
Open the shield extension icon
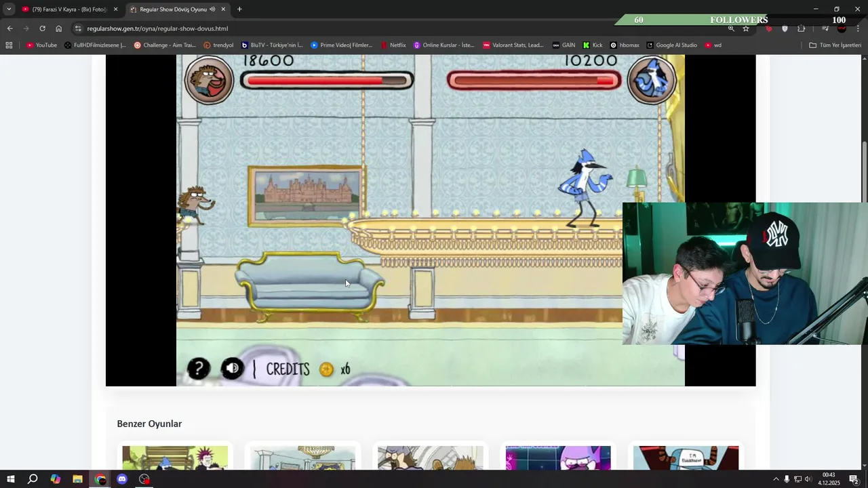coord(785,28)
